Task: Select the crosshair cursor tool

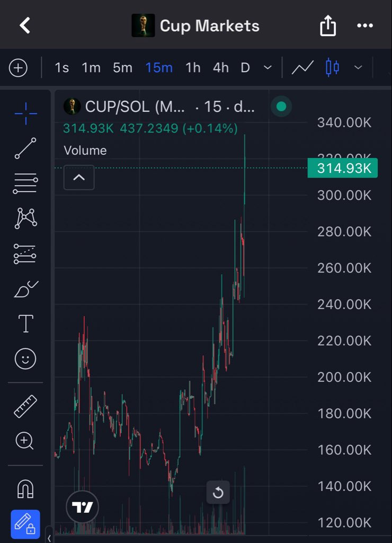Action: click(25, 113)
